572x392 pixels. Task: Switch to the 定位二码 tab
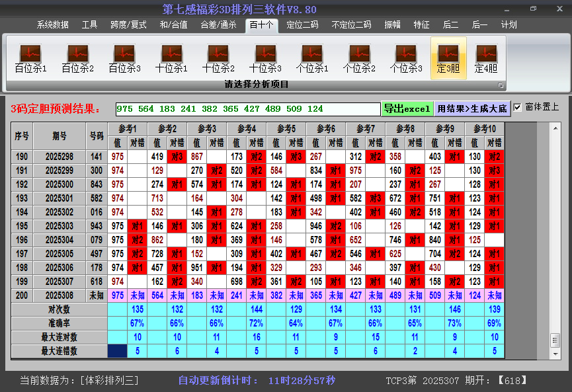pos(302,24)
